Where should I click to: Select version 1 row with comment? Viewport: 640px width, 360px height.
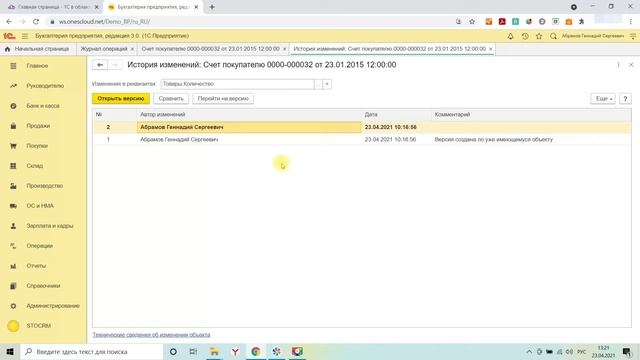(362, 140)
